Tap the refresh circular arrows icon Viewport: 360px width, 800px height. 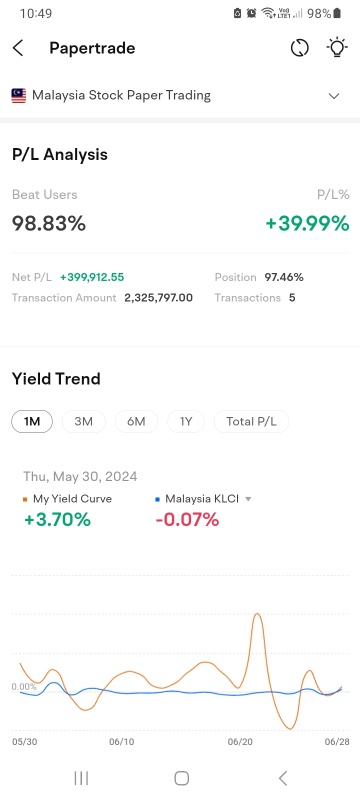point(300,48)
